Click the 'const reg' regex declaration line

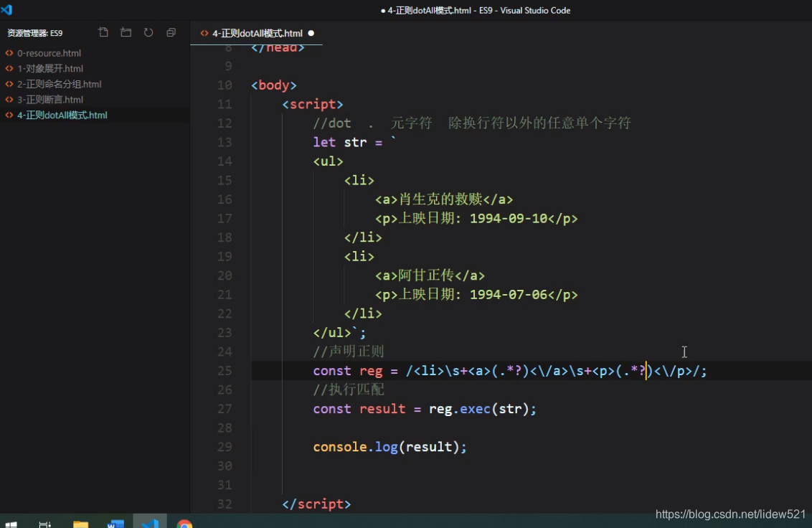(x=509, y=371)
